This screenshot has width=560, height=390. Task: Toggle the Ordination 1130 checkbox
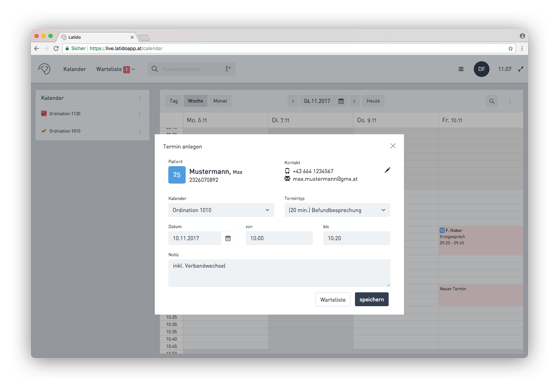(x=44, y=114)
